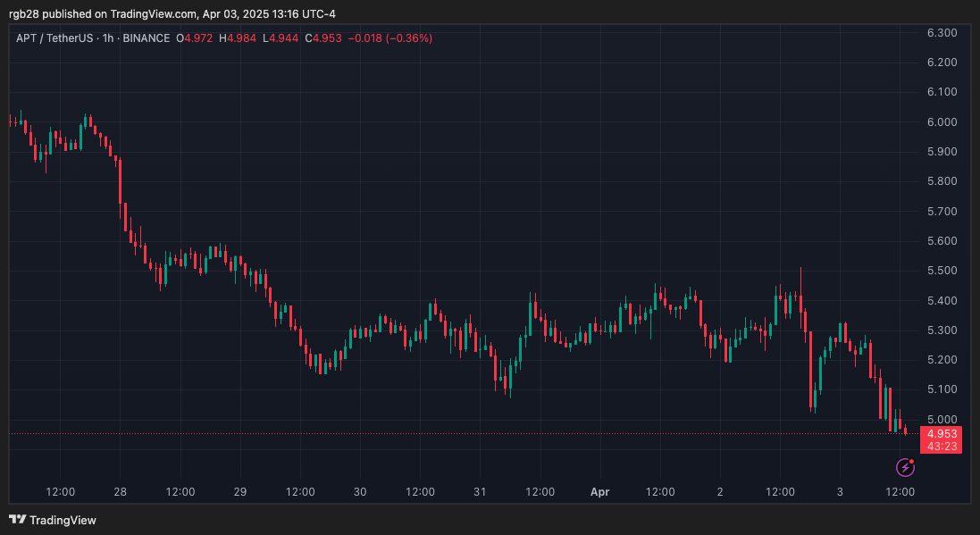Click the 5.000 price axis label
Screen dimensions: 980x535
[942, 419]
